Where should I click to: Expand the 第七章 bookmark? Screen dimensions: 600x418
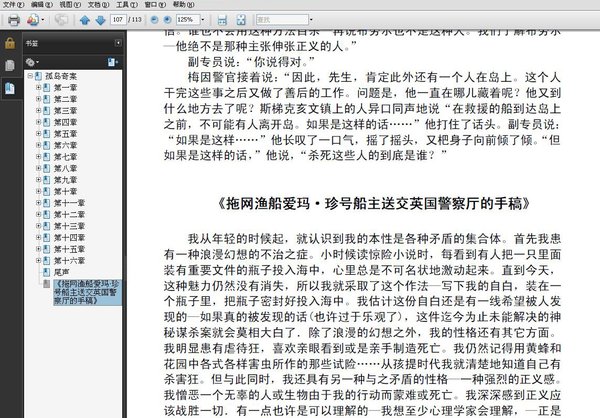(x=38, y=157)
